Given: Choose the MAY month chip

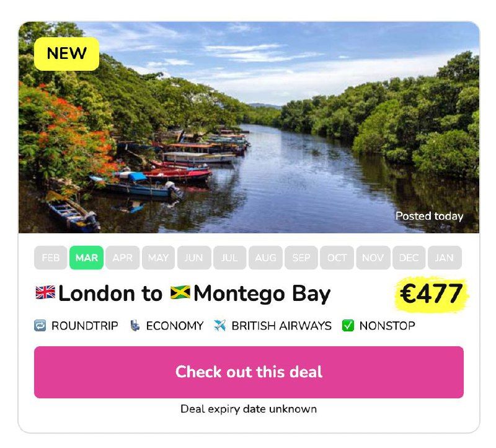Looking at the screenshot, I should [158, 258].
